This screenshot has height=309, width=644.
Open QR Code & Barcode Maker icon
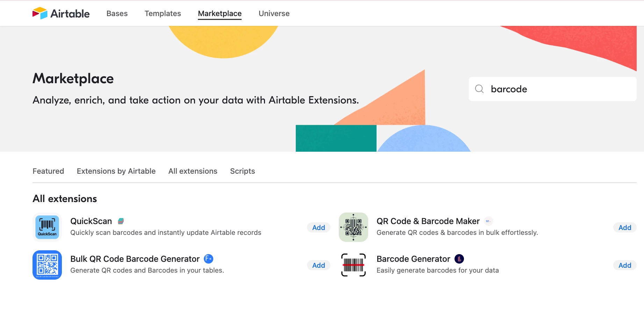pos(353,227)
